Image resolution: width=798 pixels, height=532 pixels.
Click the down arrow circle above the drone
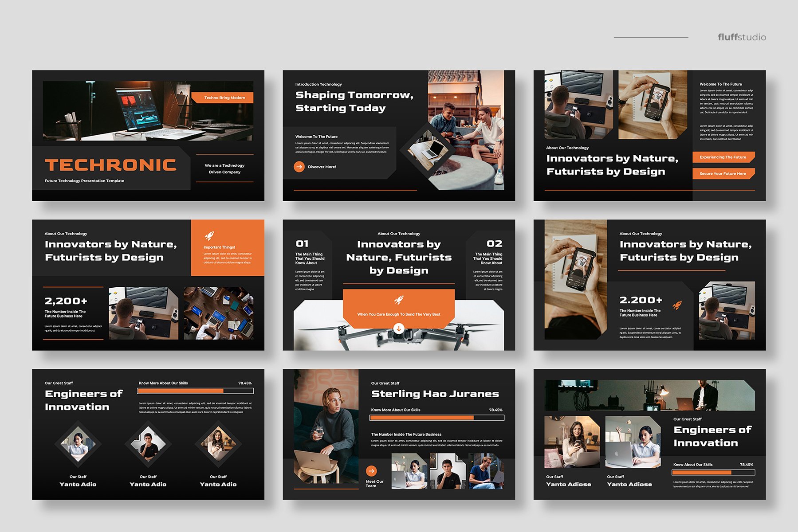399,329
